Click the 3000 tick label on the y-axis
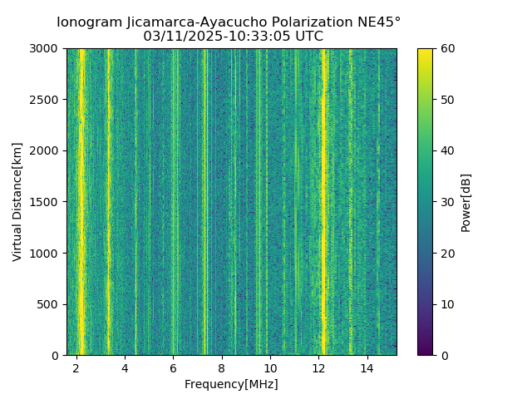Image resolution: width=532 pixels, height=399 pixels. [43, 49]
